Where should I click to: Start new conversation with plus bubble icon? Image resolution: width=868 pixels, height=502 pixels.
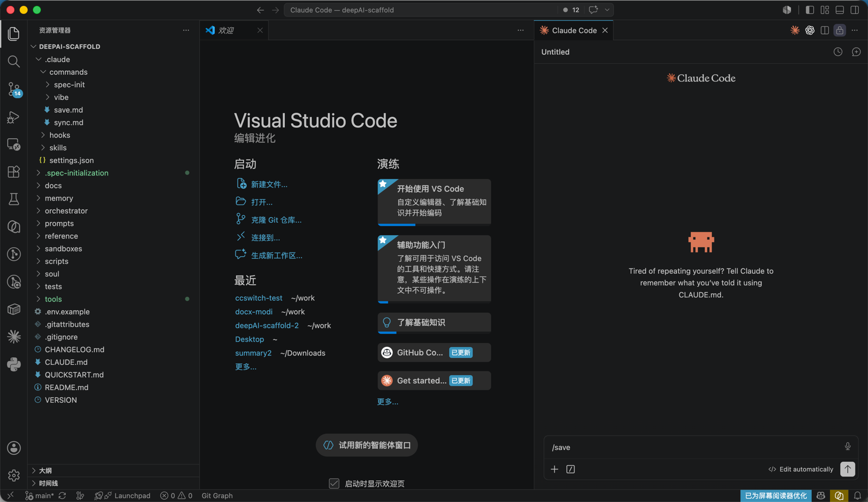coord(856,52)
